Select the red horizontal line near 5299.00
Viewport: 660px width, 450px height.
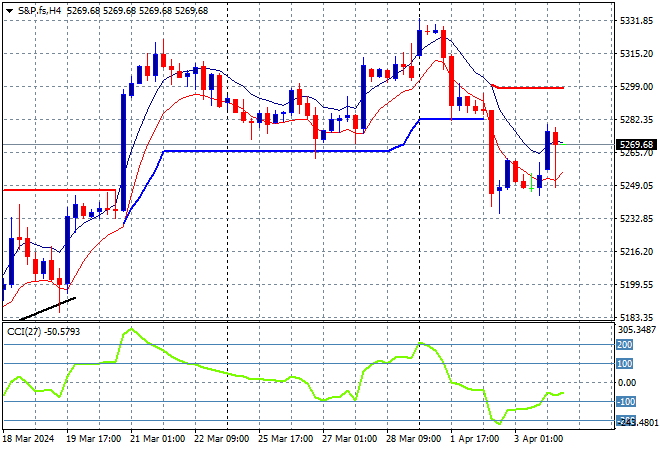click(529, 88)
